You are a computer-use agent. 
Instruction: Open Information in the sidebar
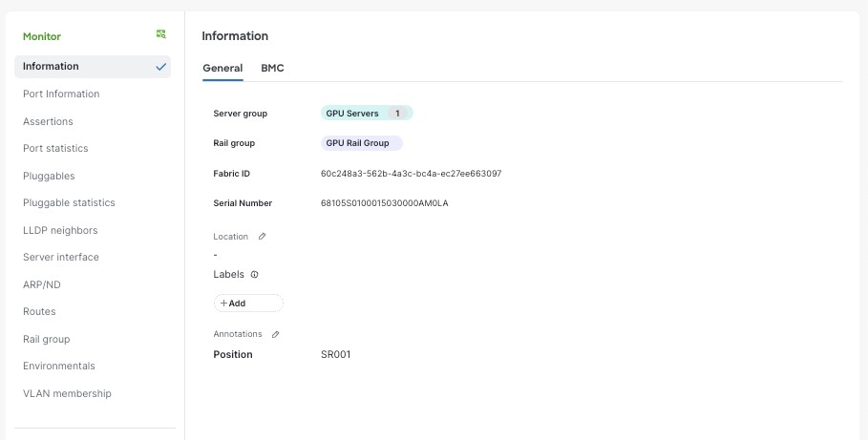coord(93,67)
